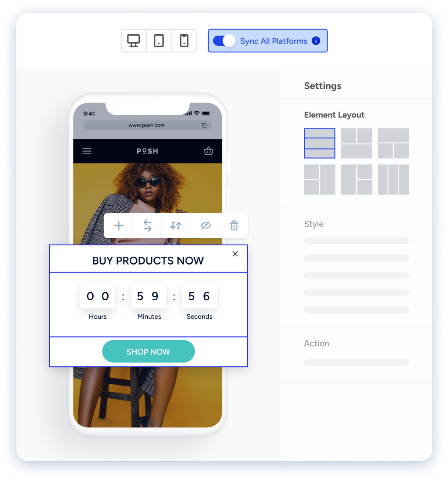Click the SHOP NOW button
This screenshot has width=448, height=480.
148,352
